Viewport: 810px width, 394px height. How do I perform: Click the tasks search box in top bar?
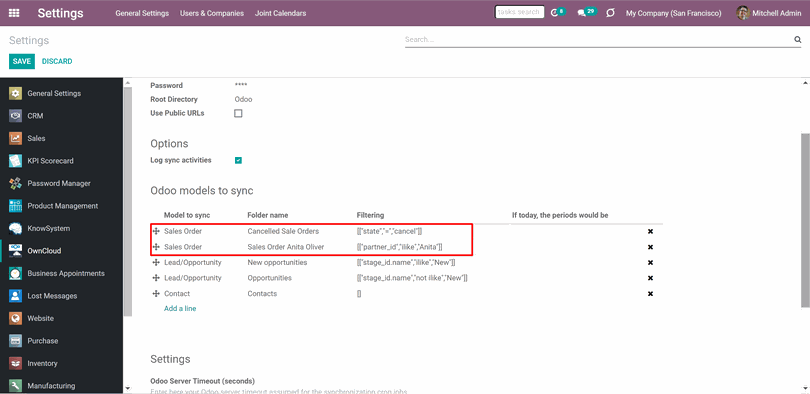(x=519, y=12)
